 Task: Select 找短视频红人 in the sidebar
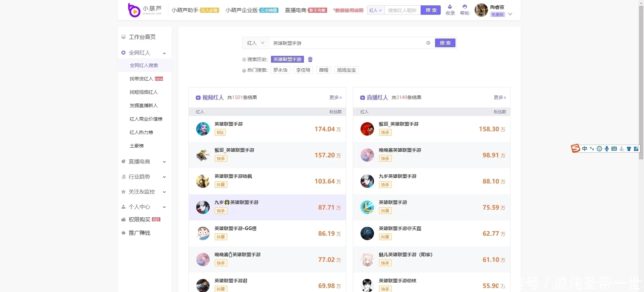pos(144,92)
